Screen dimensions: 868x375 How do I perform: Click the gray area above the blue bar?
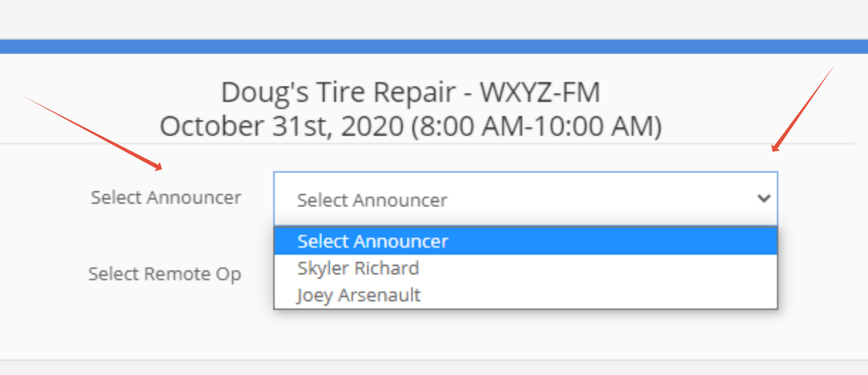point(434,19)
